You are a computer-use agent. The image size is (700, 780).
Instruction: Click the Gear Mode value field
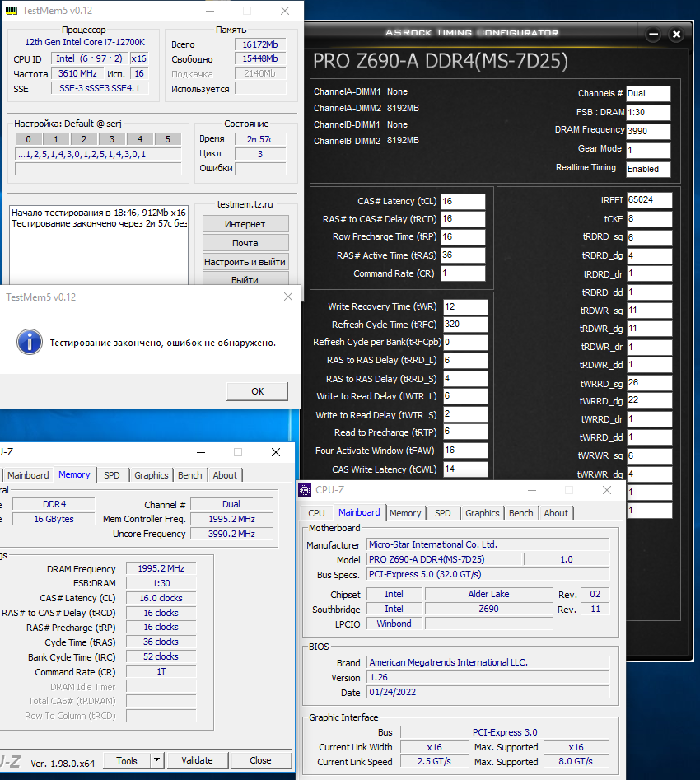pos(648,150)
